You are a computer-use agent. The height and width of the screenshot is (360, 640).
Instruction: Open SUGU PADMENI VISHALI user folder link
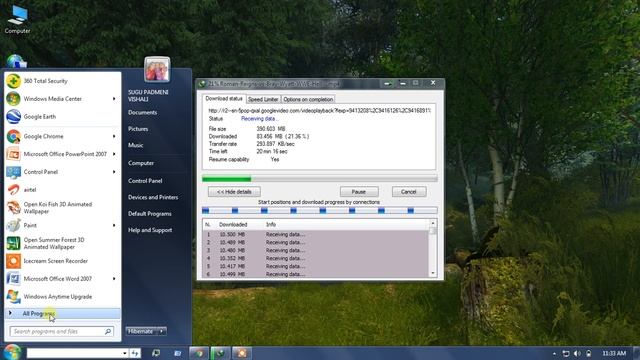pyautogui.click(x=148, y=96)
